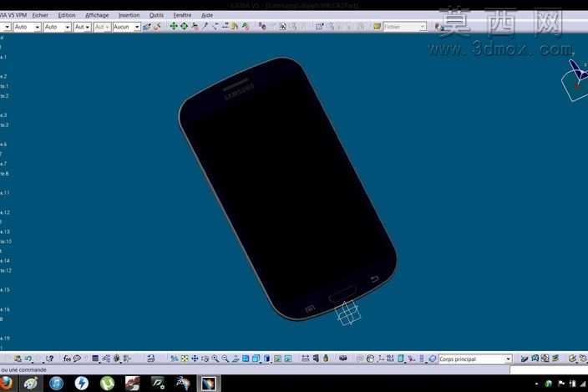Click the Fit All In view icon
The image size is (588, 392).
click(x=184, y=359)
